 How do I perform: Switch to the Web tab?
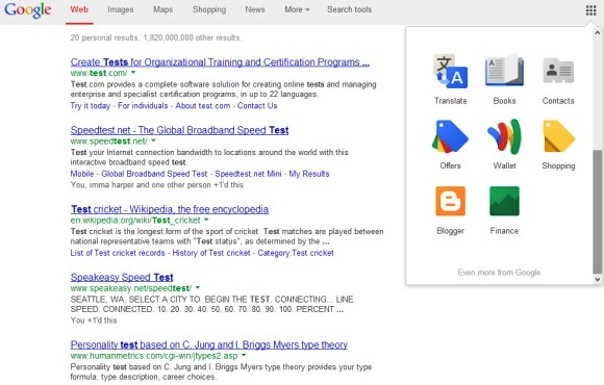[79, 10]
